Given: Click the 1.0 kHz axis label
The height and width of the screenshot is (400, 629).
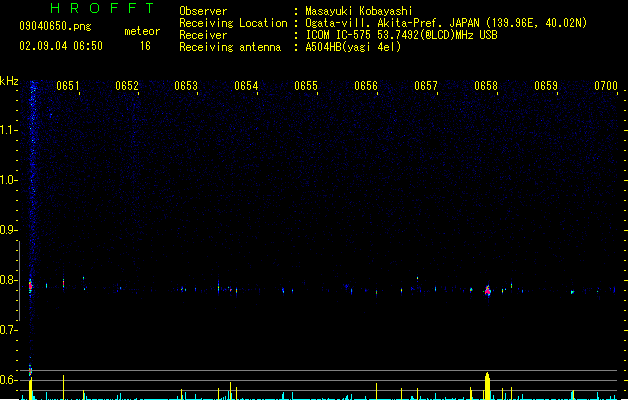Looking at the screenshot, I should [x=8, y=180].
